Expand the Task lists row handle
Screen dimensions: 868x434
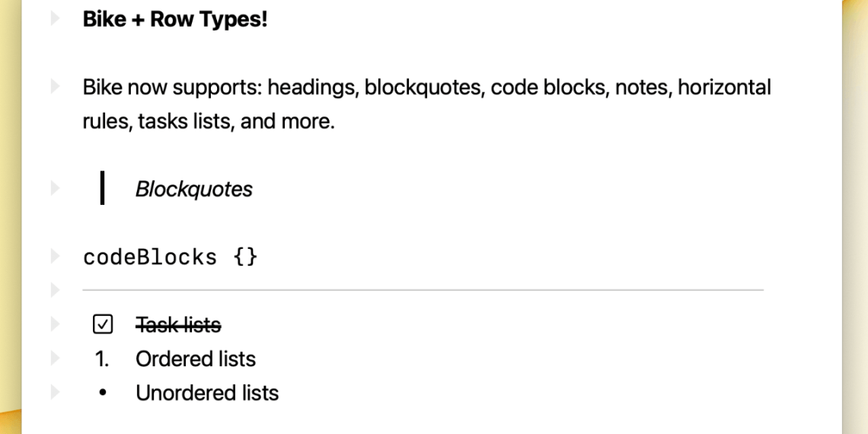[55, 325]
